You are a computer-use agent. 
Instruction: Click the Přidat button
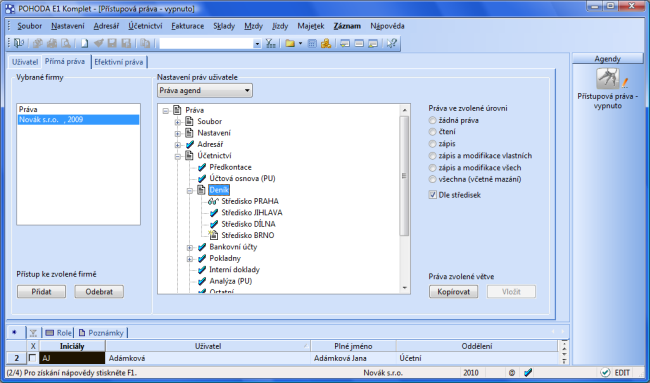[41, 291]
